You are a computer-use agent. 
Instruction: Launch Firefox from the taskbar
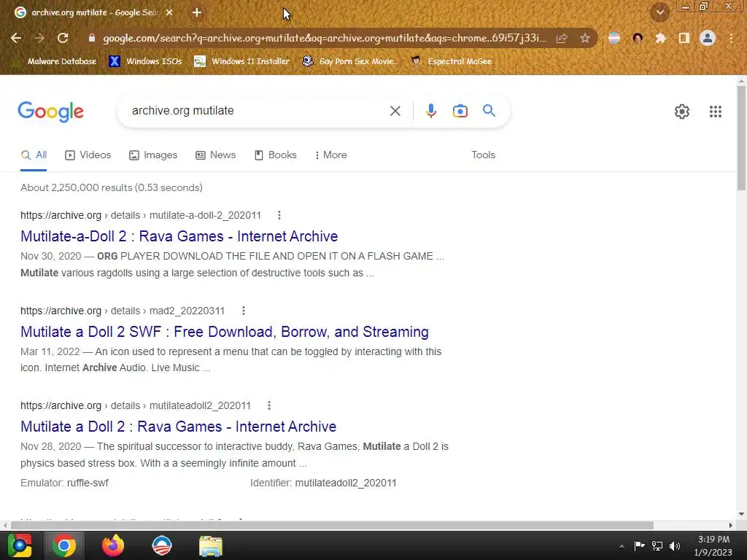pos(113,545)
